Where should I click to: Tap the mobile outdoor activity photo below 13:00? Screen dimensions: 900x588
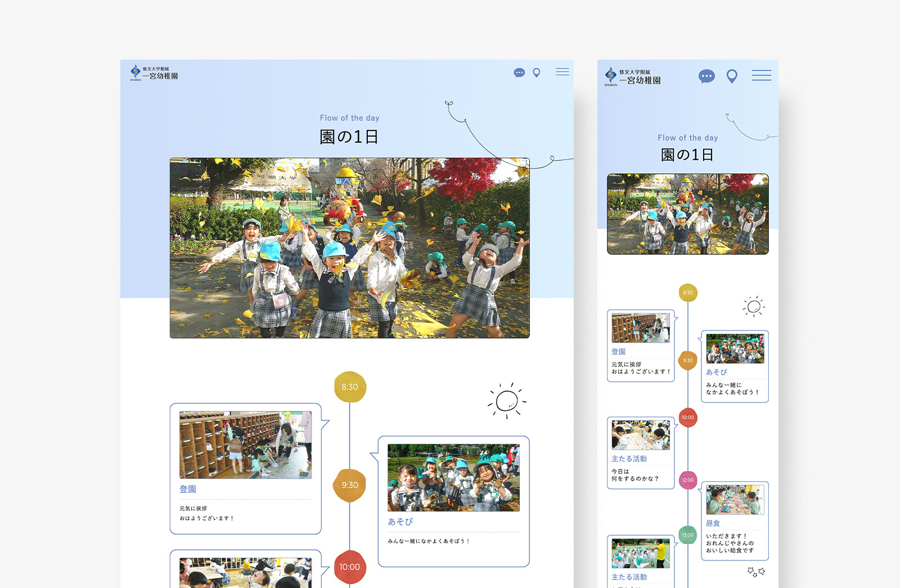[x=641, y=553]
